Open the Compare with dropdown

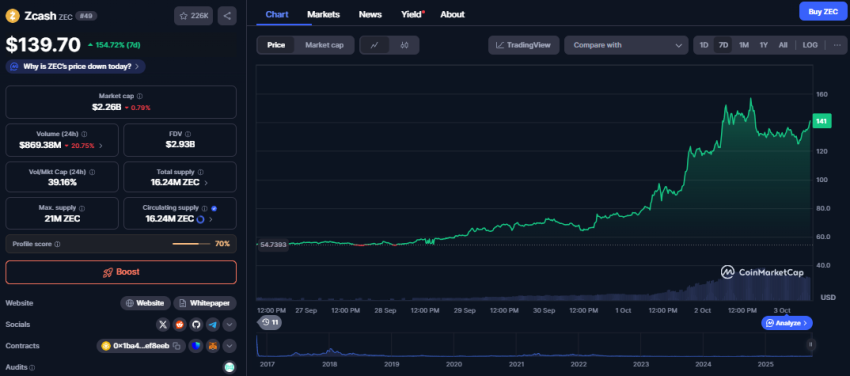(626, 45)
